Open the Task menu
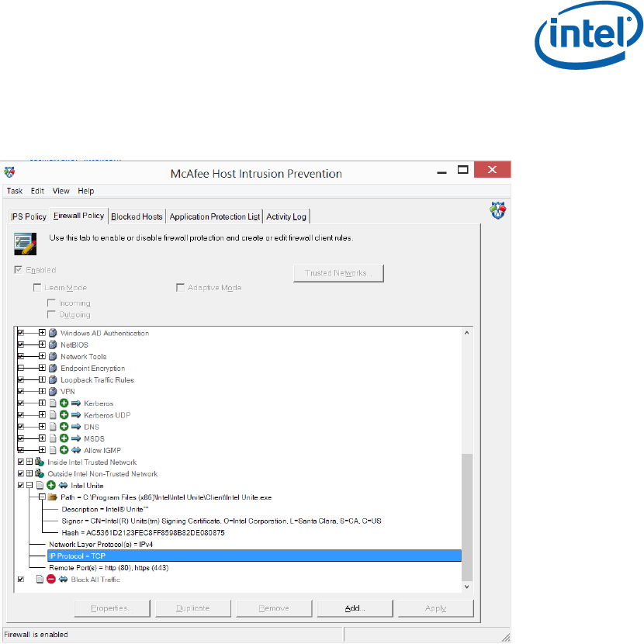The height and width of the screenshot is (644, 644). pos(15,191)
